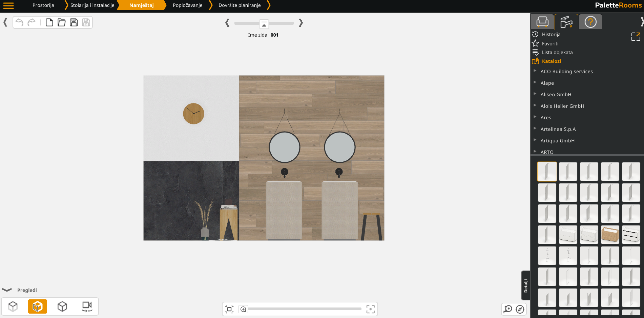644x318 pixels.
Task: Open the Favoriti list
Action: pyautogui.click(x=550, y=43)
